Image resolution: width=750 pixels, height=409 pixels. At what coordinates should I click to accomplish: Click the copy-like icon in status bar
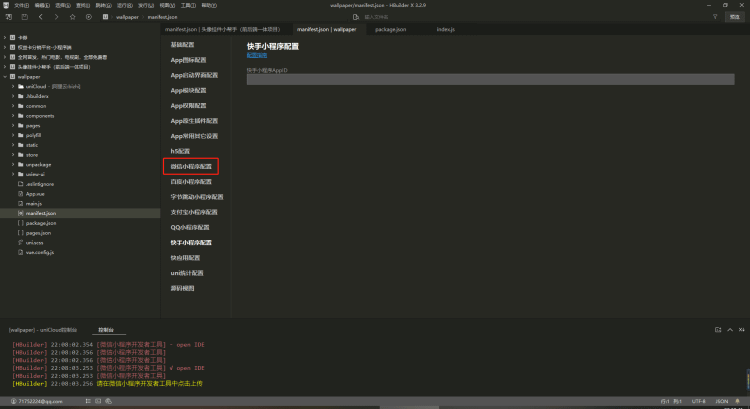[109, 401]
